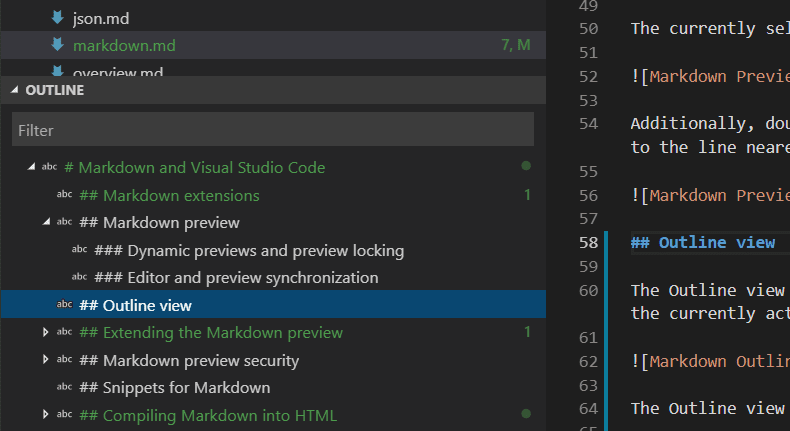
Task: Click the outline Filter input box
Action: [272, 130]
